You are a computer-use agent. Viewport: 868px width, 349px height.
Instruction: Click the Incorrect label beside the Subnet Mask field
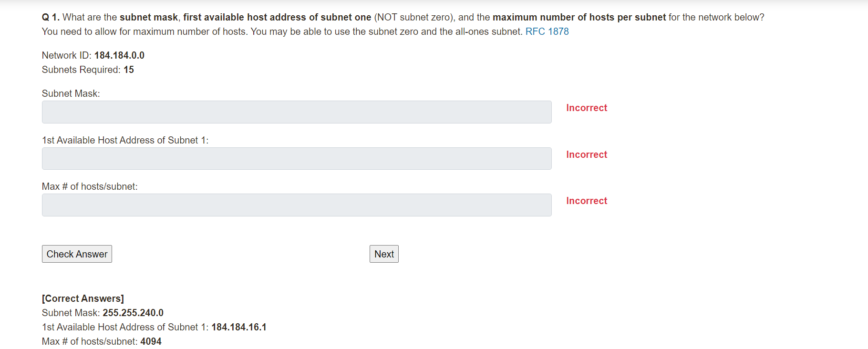click(587, 108)
